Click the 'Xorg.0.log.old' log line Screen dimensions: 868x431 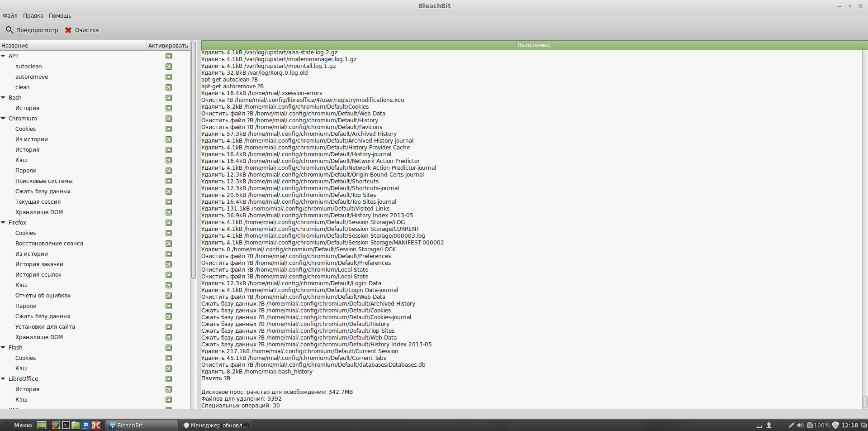point(255,73)
